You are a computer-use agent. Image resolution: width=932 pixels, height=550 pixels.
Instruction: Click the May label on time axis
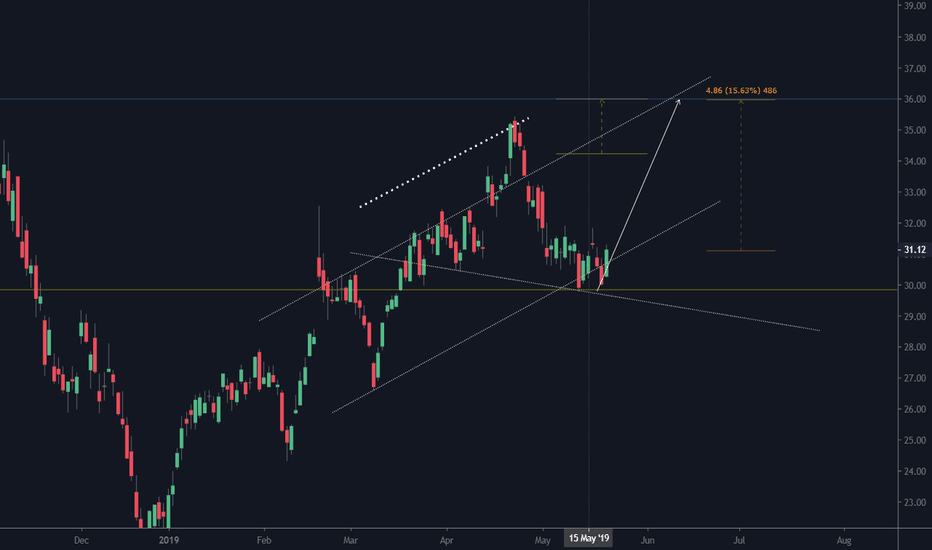[542, 540]
